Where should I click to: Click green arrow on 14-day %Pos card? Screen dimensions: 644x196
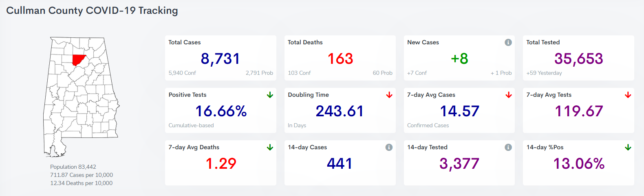coord(628,147)
